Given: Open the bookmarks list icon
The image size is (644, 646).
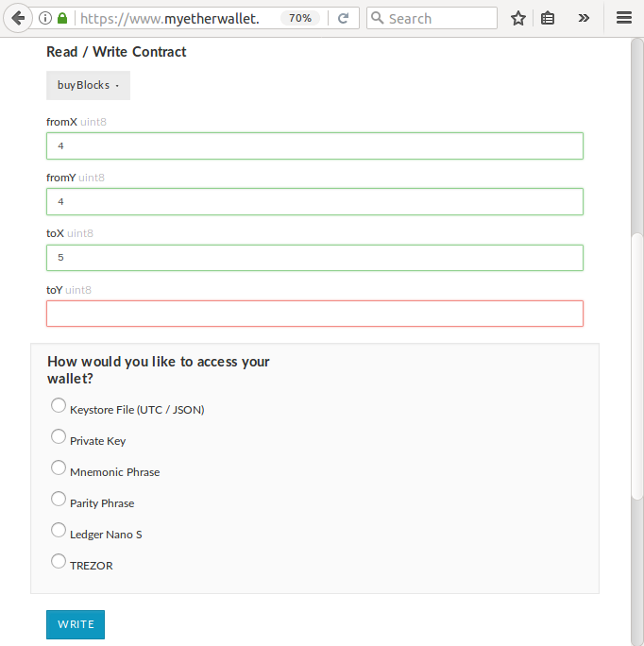Looking at the screenshot, I should pyautogui.click(x=548, y=18).
